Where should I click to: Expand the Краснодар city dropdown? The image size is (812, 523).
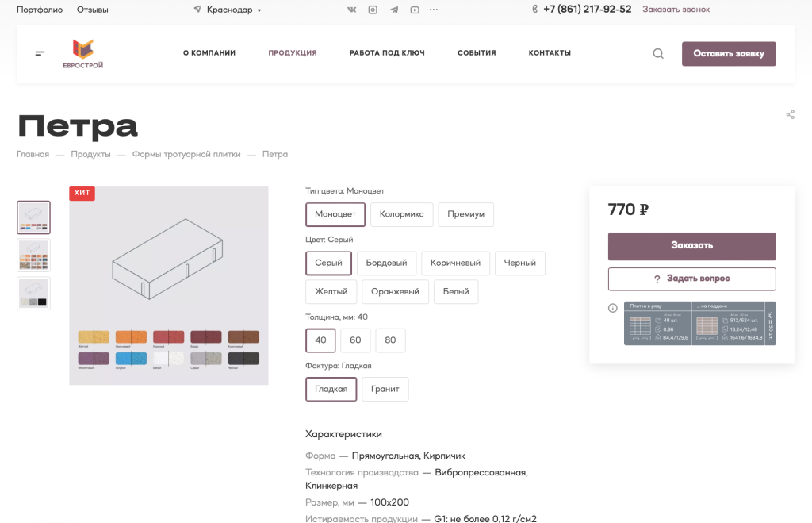pyautogui.click(x=228, y=10)
